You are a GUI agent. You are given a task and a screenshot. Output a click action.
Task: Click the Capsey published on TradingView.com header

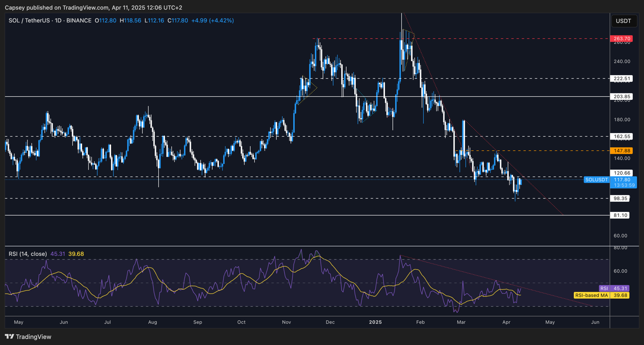93,7
